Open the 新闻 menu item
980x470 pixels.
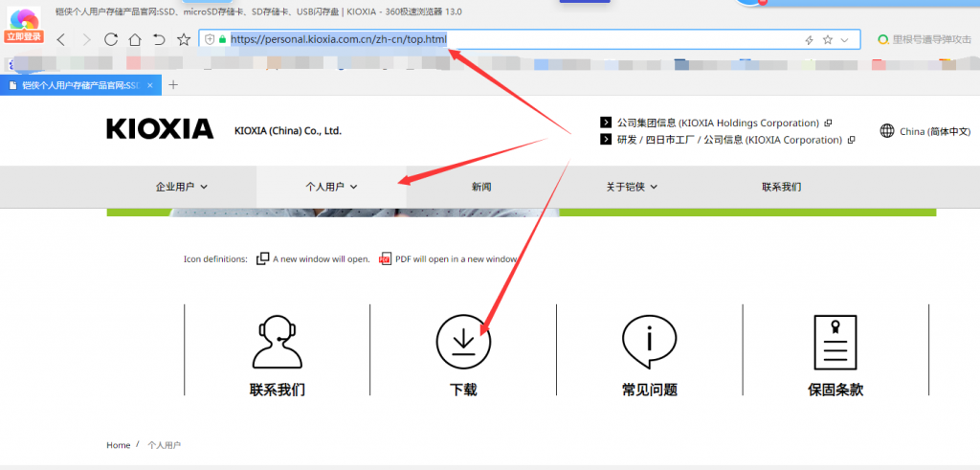pyautogui.click(x=481, y=187)
